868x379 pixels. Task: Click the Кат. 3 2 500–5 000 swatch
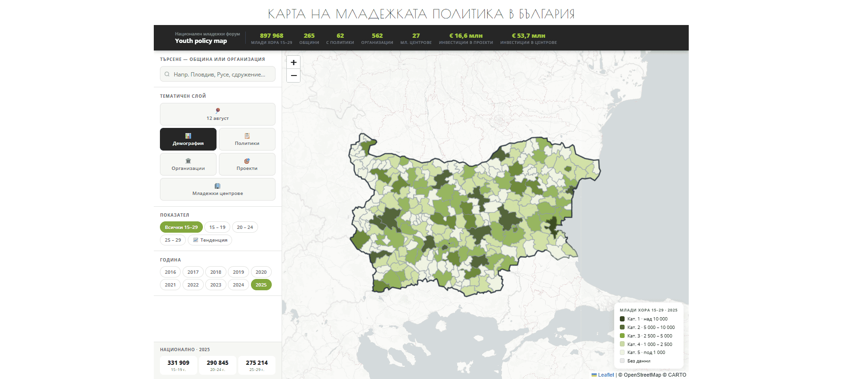coord(622,336)
